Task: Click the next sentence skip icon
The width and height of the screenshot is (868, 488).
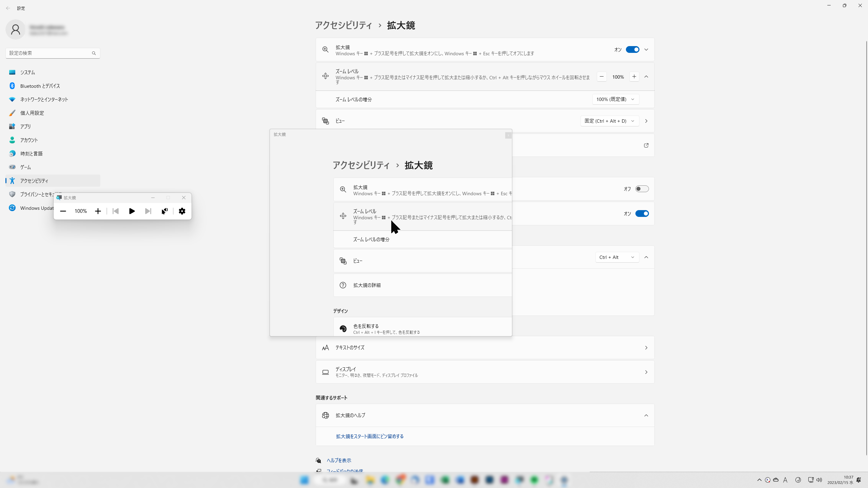Action: (148, 211)
